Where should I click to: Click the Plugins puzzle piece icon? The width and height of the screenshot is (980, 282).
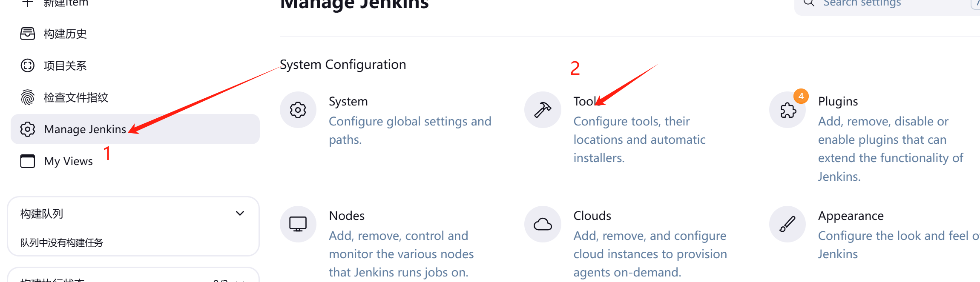[x=787, y=110]
